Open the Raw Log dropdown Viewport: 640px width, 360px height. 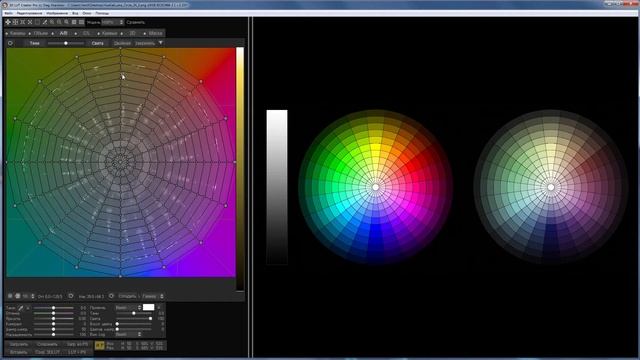(x=129, y=334)
